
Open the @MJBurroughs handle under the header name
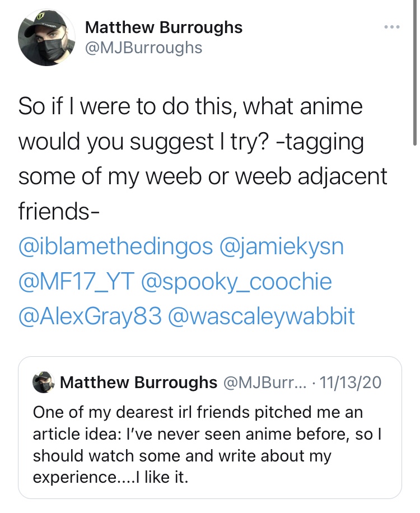pyautogui.click(x=143, y=48)
